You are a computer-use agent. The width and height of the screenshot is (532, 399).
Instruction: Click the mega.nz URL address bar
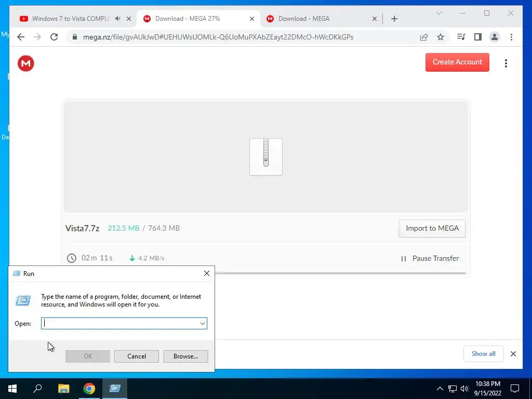point(218,37)
